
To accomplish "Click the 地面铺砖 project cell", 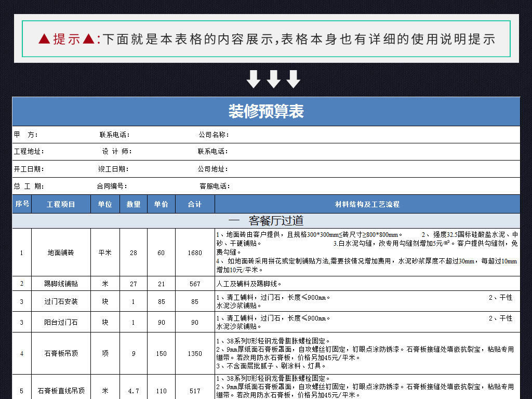I will tap(61, 253).
